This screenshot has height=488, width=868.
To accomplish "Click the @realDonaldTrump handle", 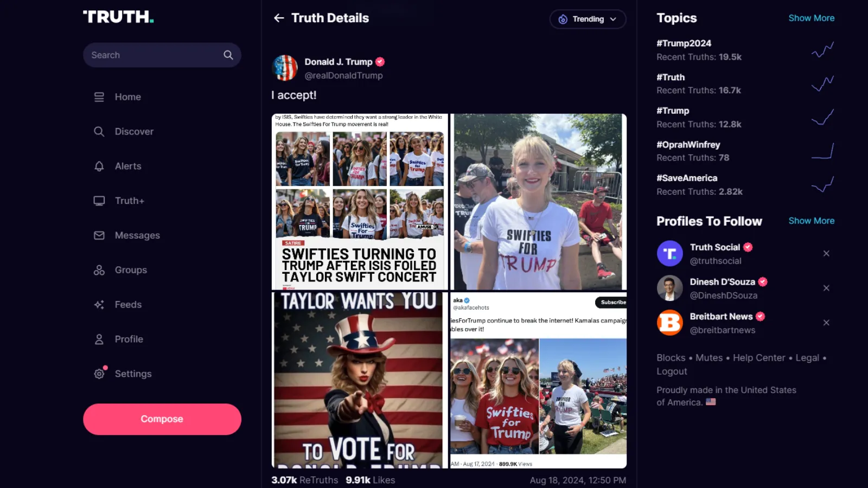I will point(343,75).
